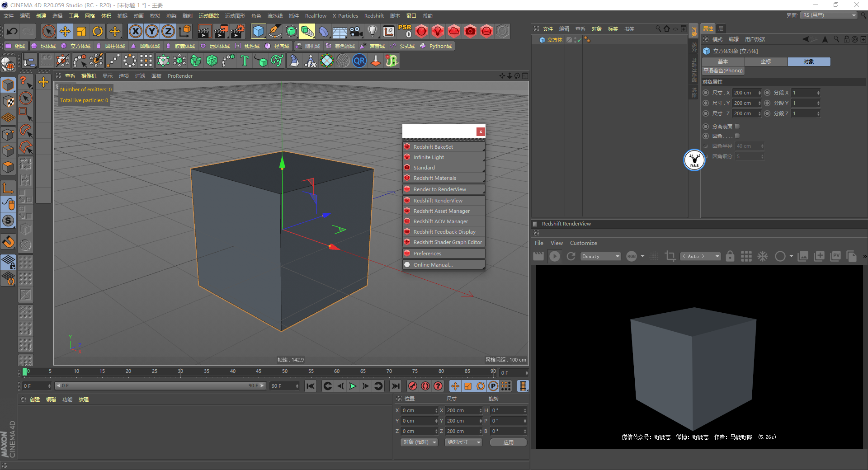Click the 球体域 field button

point(43,46)
